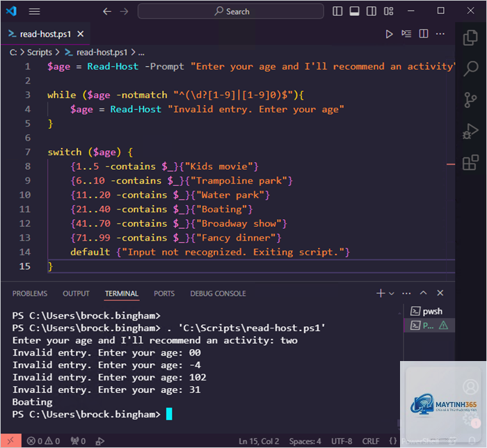The height and width of the screenshot is (448, 487).
Task: Click Ln 15, Col 2 status entry
Action: (x=259, y=441)
